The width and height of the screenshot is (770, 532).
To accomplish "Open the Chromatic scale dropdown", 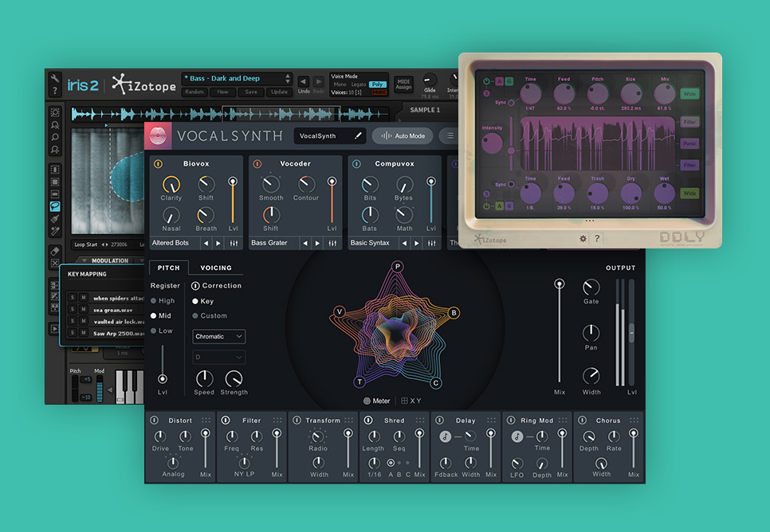I will coord(219,337).
